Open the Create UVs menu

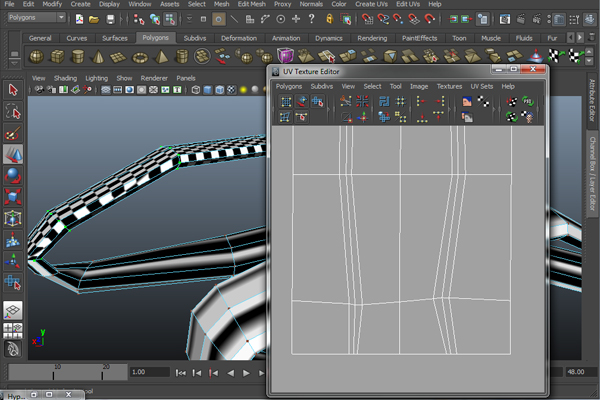[371, 4]
